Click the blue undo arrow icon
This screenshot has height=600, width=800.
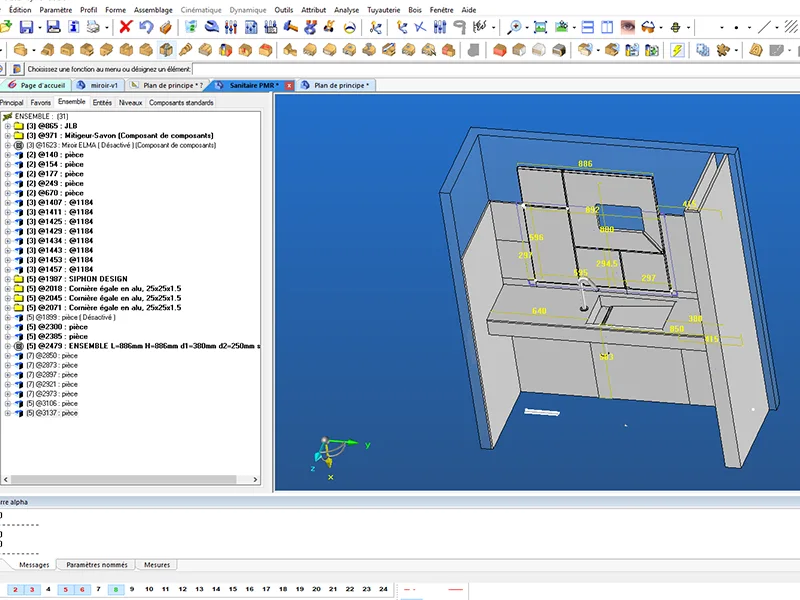click(146, 27)
